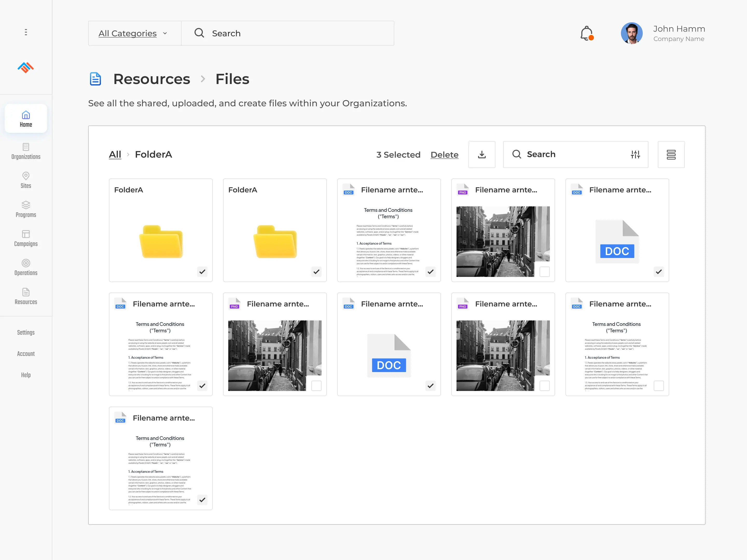The width and height of the screenshot is (747, 560).
Task: Click the app logo in sidebar
Action: (x=26, y=67)
